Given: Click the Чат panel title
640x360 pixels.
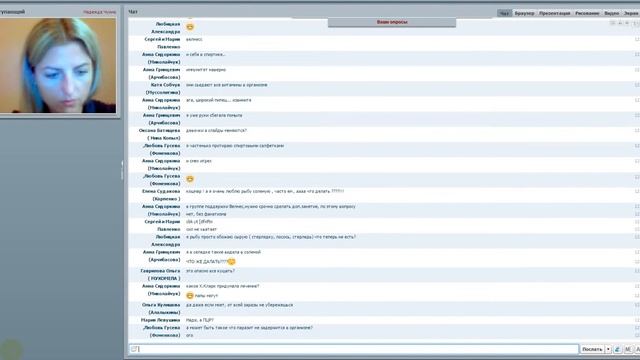Looking at the screenshot, I should coord(133,12).
